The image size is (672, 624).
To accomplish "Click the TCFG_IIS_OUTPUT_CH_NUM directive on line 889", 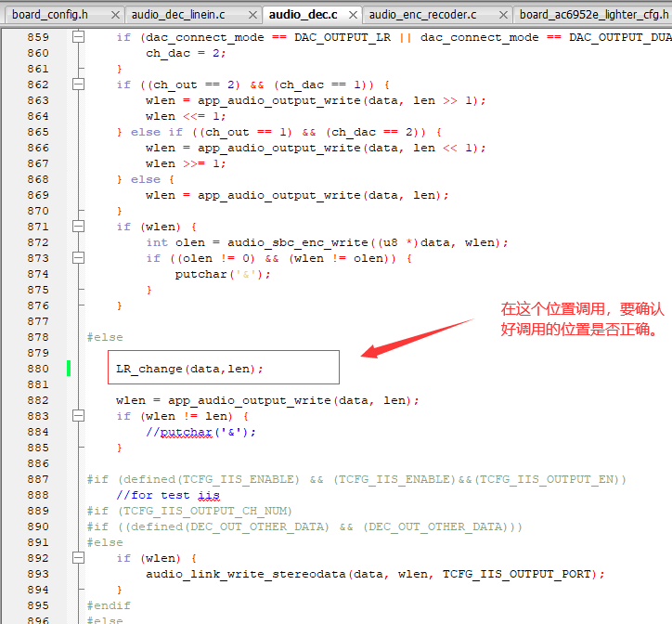I will (189, 511).
